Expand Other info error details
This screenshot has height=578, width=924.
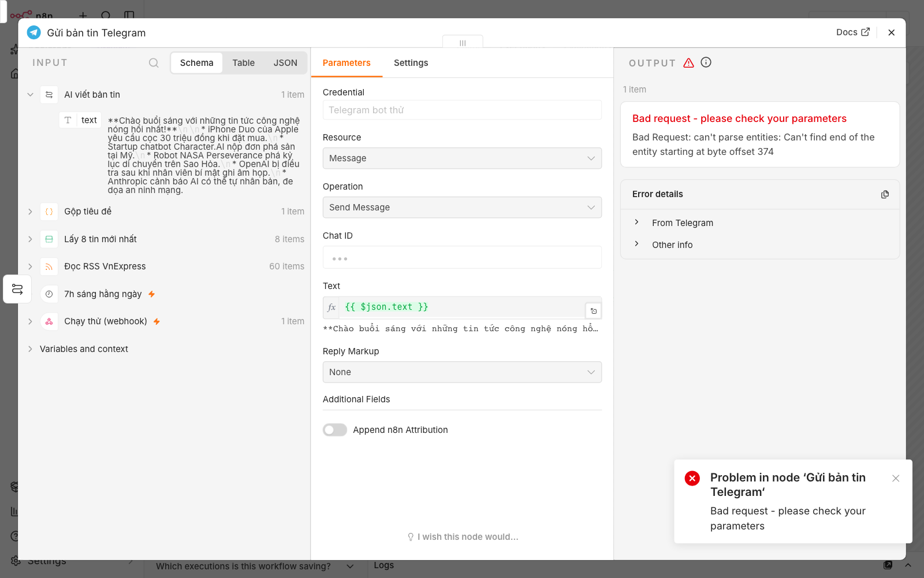(x=636, y=244)
